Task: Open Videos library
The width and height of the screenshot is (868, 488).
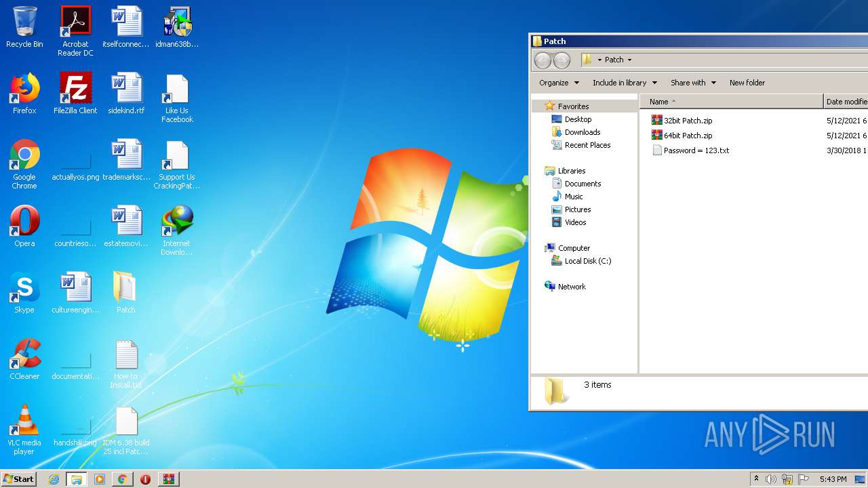Action: (569, 222)
